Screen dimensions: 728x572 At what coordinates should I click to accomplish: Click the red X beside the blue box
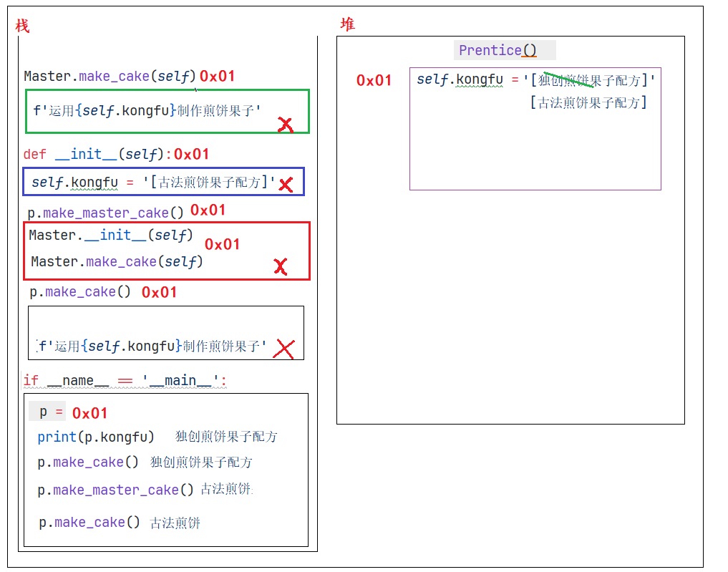tap(286, 185)
